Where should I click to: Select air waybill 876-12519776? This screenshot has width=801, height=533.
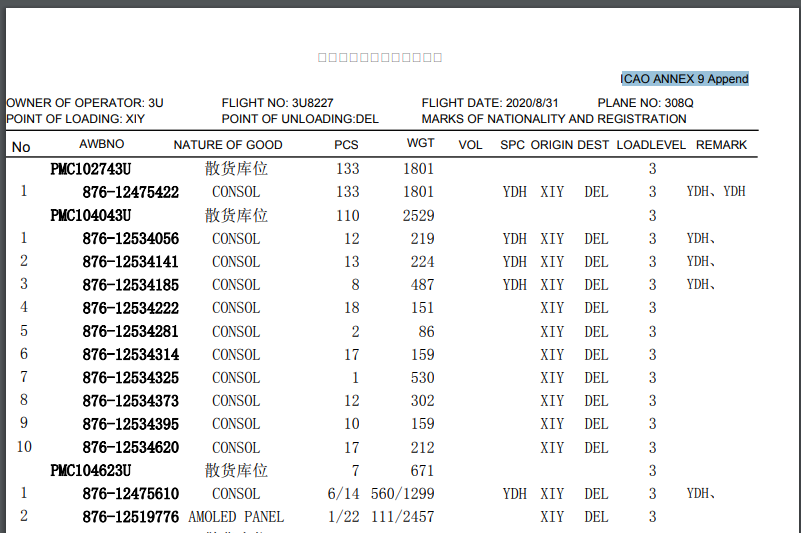[130, 517]
